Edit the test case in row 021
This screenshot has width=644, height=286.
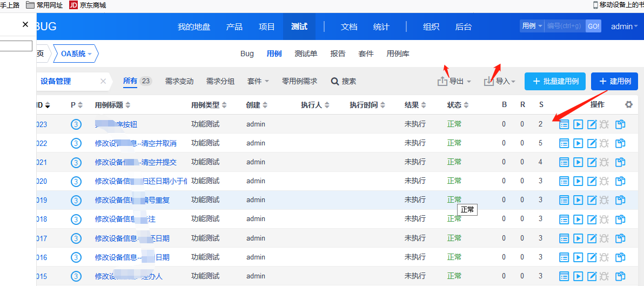pos(592,162)
